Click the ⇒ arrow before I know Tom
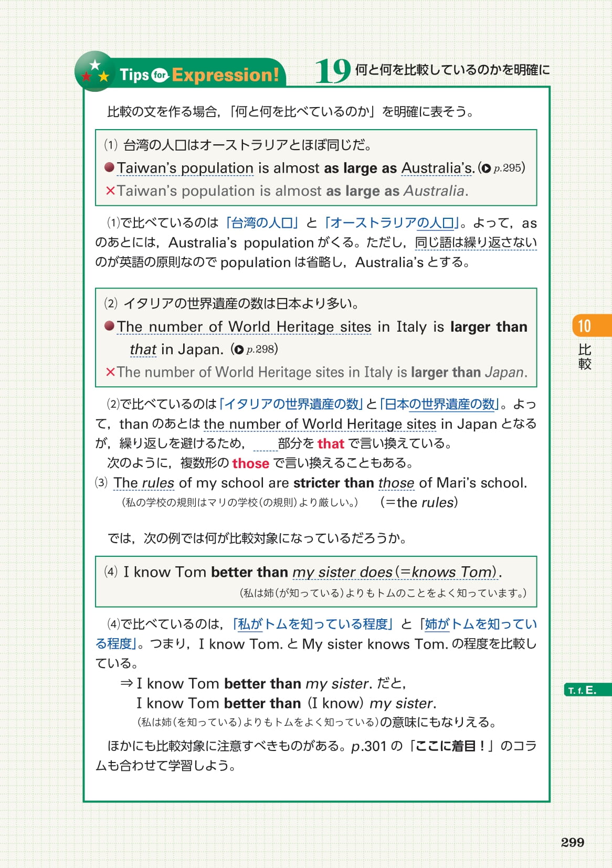612x868 pixels. [x=126, y=683]
